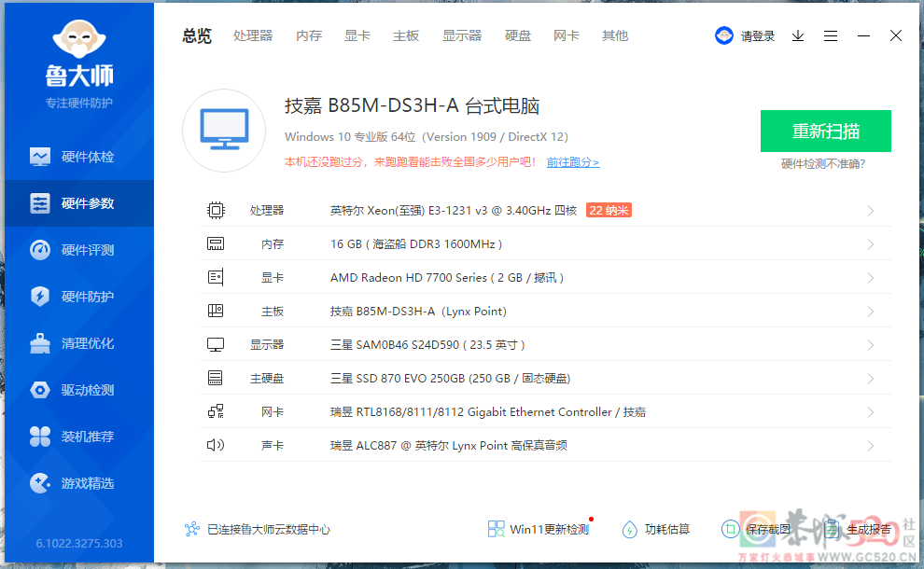Click the 显卡 graphics card icon
The height and width of the screenshot is (569, 924).
pyautogui.click(x=216, y=277)
